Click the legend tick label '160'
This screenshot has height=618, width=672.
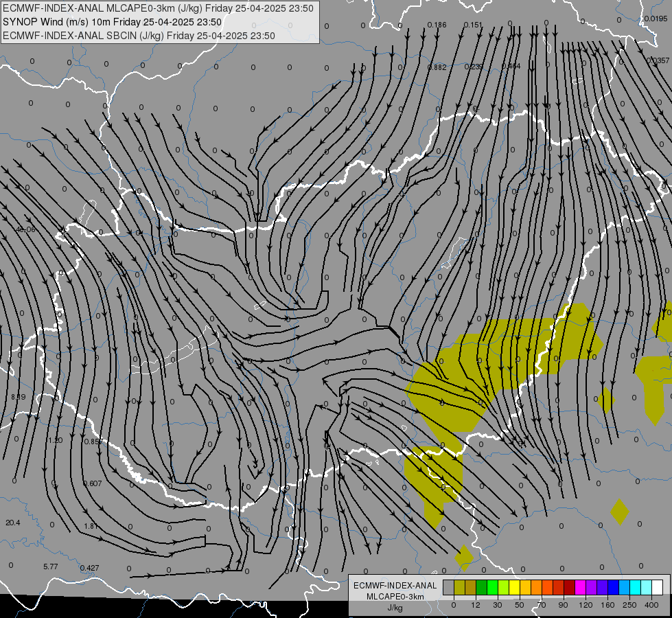point(607,605)
